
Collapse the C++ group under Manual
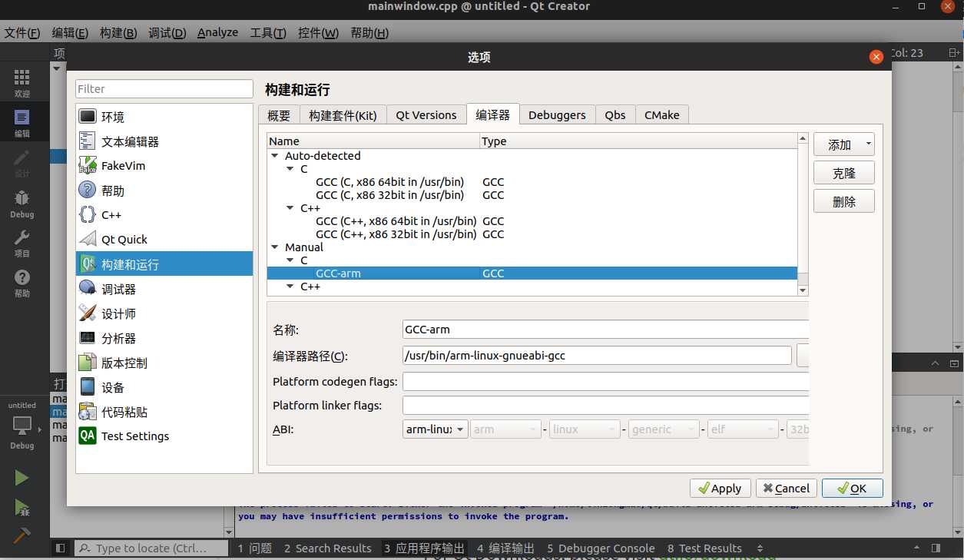(290, 287)
